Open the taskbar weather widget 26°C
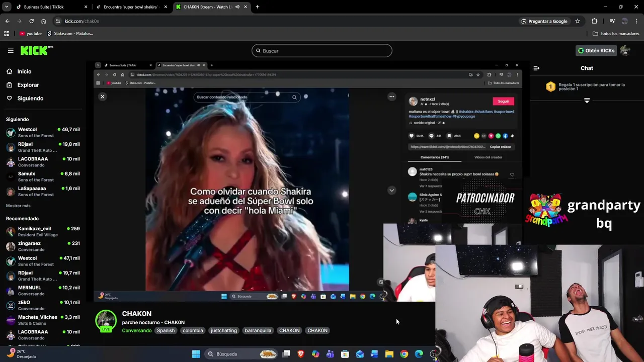The image size is (644, 362). [x=21, y=354]
